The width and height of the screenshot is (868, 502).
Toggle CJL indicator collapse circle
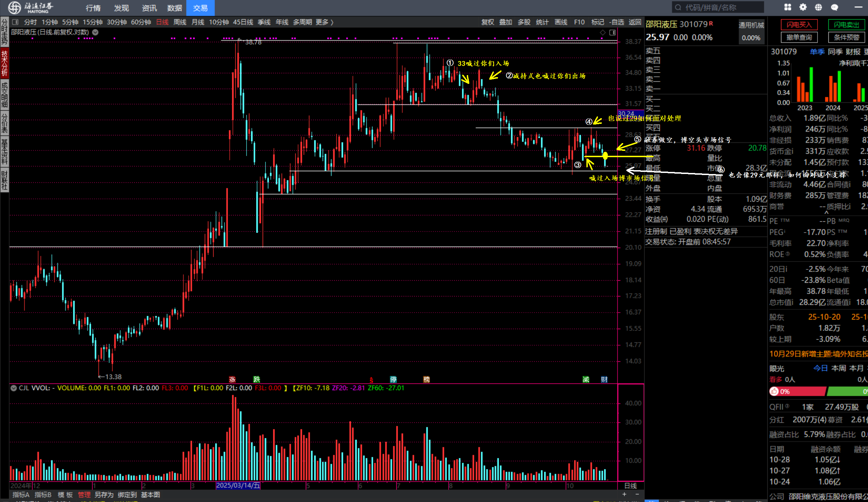pos(14,388)
